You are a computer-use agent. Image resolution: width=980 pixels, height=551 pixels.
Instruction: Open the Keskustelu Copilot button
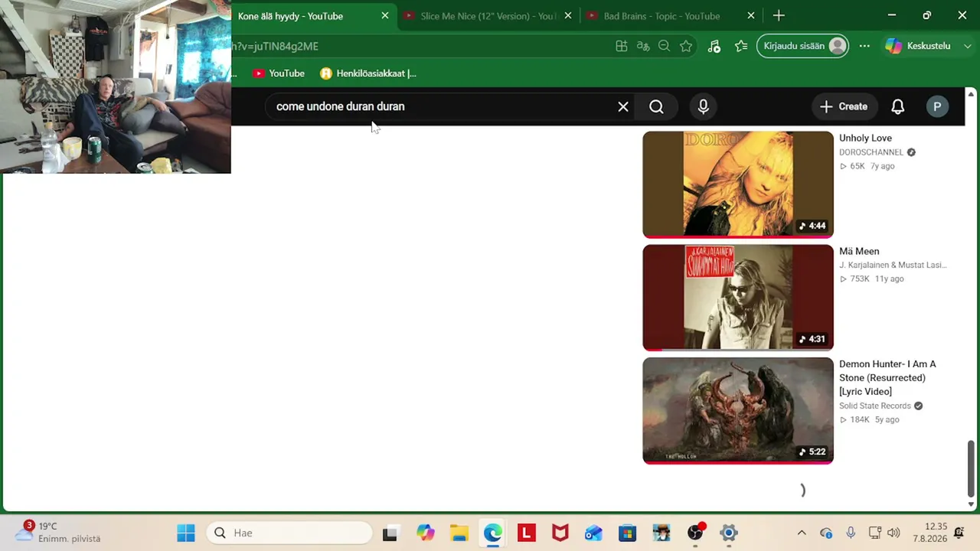[x=919, y=46]
